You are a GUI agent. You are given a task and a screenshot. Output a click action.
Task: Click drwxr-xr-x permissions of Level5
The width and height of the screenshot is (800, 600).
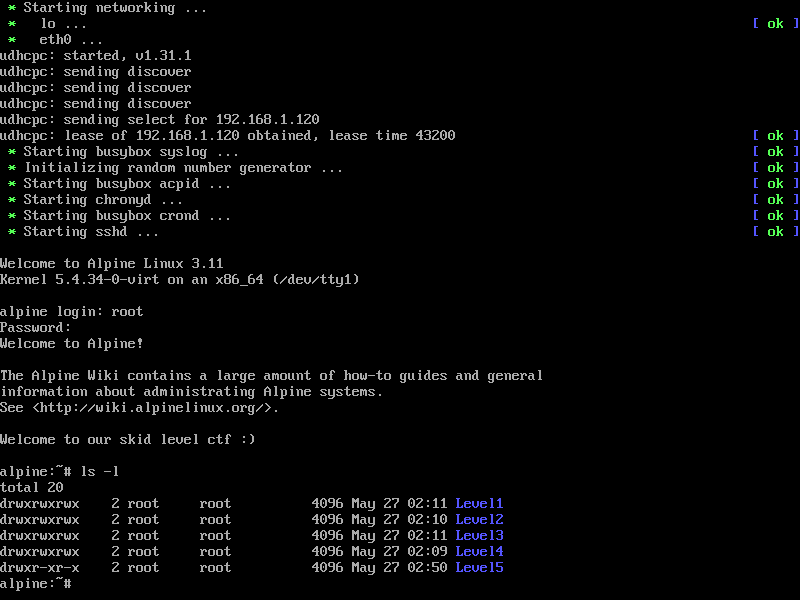[x=40, y=568]
